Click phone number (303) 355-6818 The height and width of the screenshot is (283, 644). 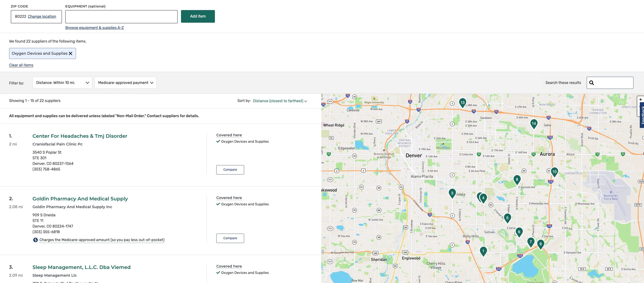coord(46,232)
